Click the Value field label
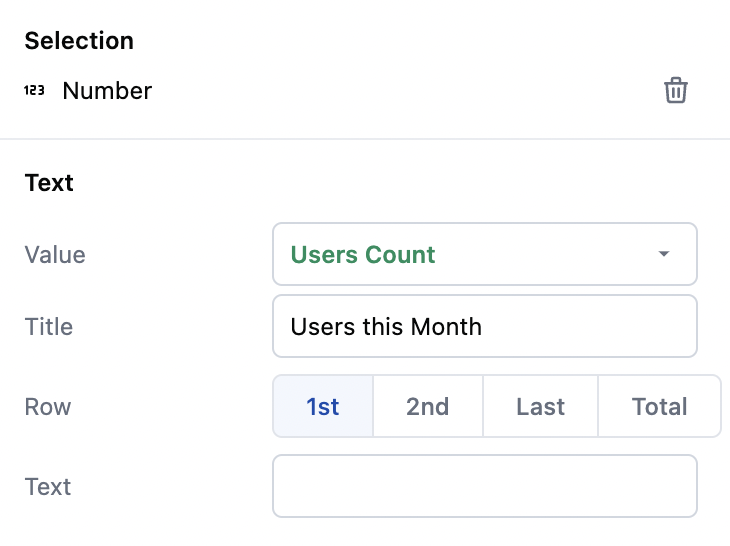The image size is (730, 546). click(55, 255)
